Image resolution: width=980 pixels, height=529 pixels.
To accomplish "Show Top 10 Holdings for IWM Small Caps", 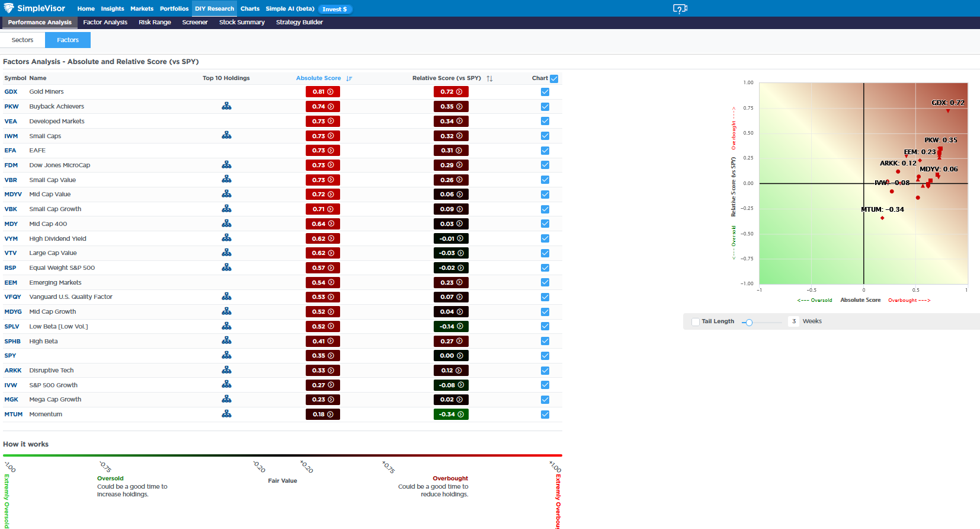I will 226,136.
